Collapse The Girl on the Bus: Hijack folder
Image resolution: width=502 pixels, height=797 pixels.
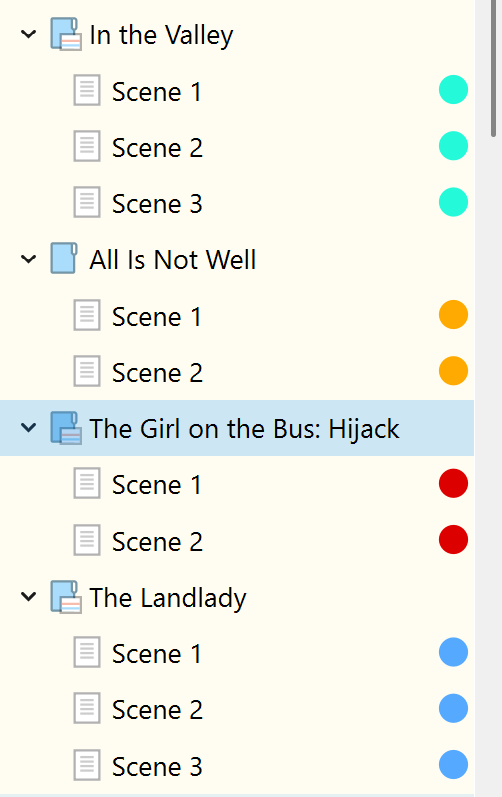point(28,427)
